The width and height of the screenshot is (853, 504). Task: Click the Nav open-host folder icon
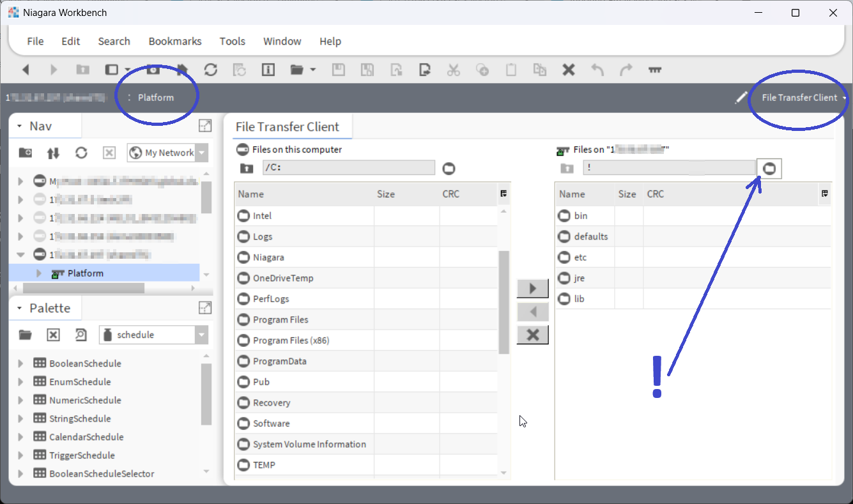pos(26,153)
